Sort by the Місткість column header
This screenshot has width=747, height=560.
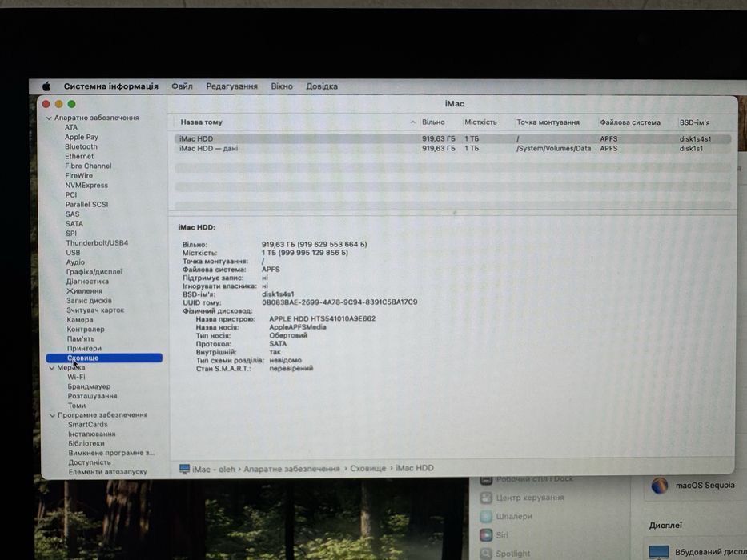pos(480,122)
